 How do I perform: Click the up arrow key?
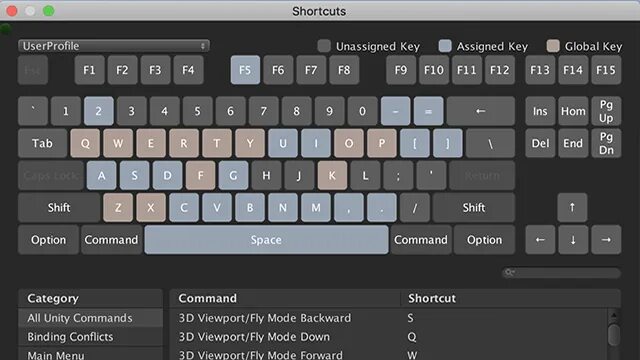[x=572, y=207]
